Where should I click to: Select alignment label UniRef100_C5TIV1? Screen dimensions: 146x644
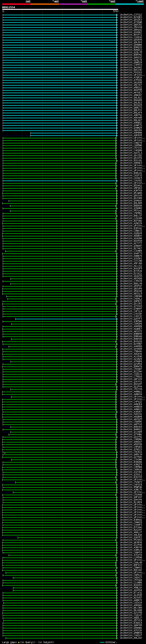click(131, 148)
